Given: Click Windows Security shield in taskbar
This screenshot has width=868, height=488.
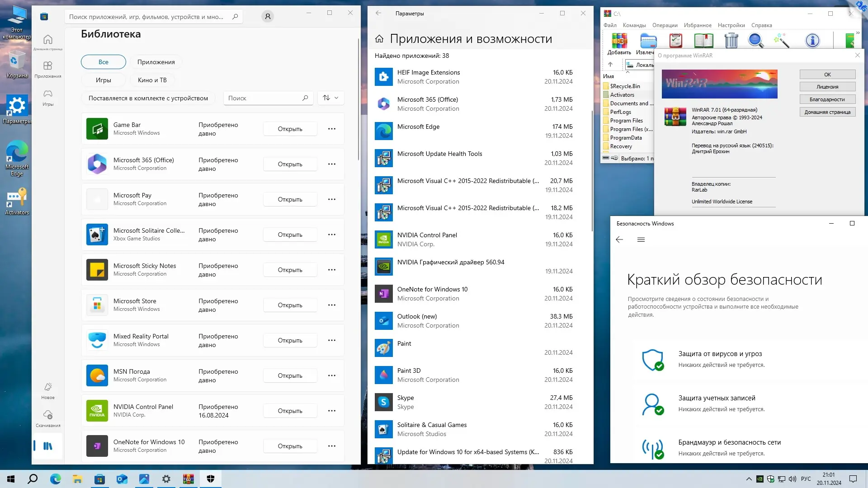Looking at the screenshot, I should (x=211, y=479).
